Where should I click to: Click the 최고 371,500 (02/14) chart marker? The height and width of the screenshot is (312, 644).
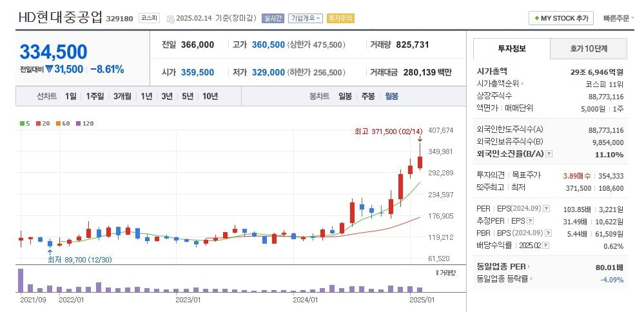pyautogui.click(x=388, y=132)
